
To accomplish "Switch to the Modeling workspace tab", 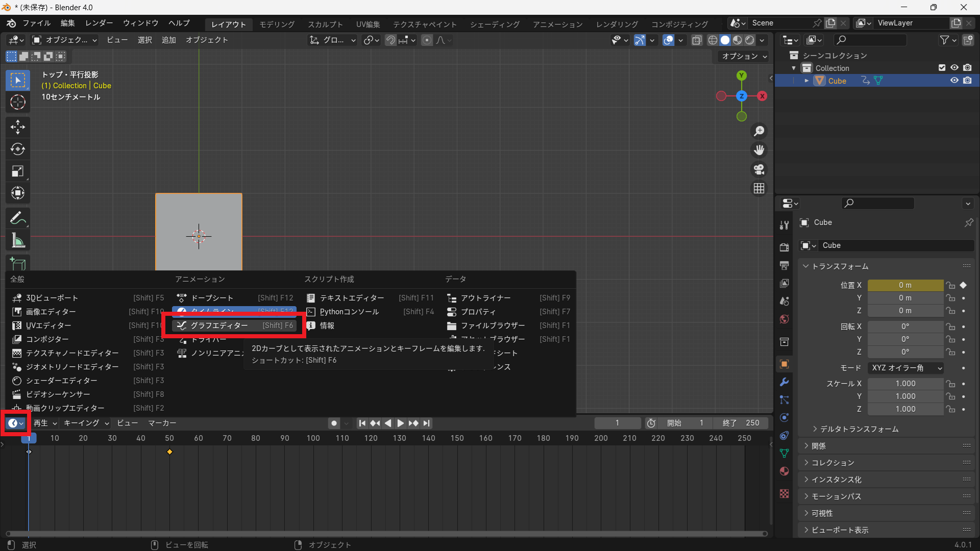I will 277,24.
